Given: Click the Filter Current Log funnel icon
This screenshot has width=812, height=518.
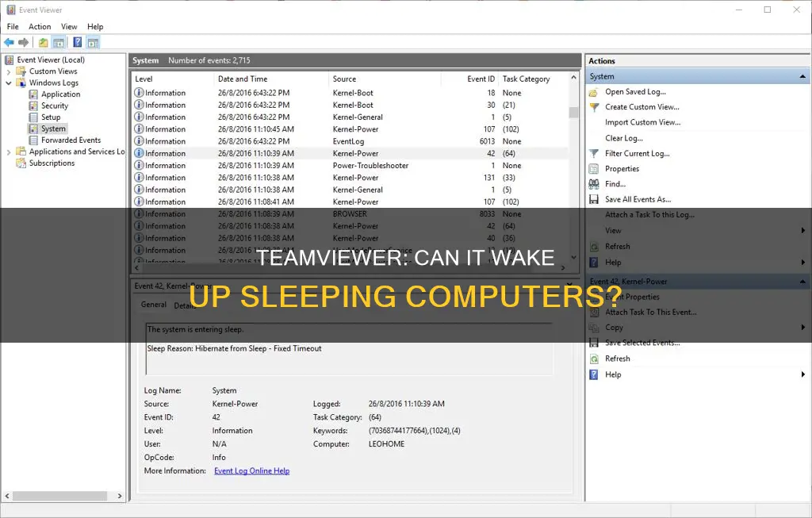Looking at the screenshot, I should tap(594, 153).
